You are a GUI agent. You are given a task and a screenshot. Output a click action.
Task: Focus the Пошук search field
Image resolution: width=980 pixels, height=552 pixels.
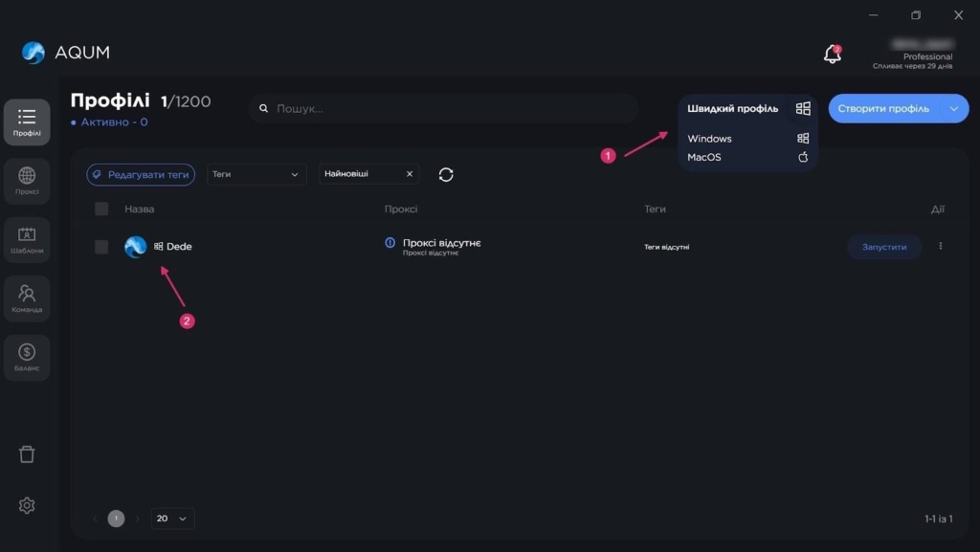coord(450,109)
